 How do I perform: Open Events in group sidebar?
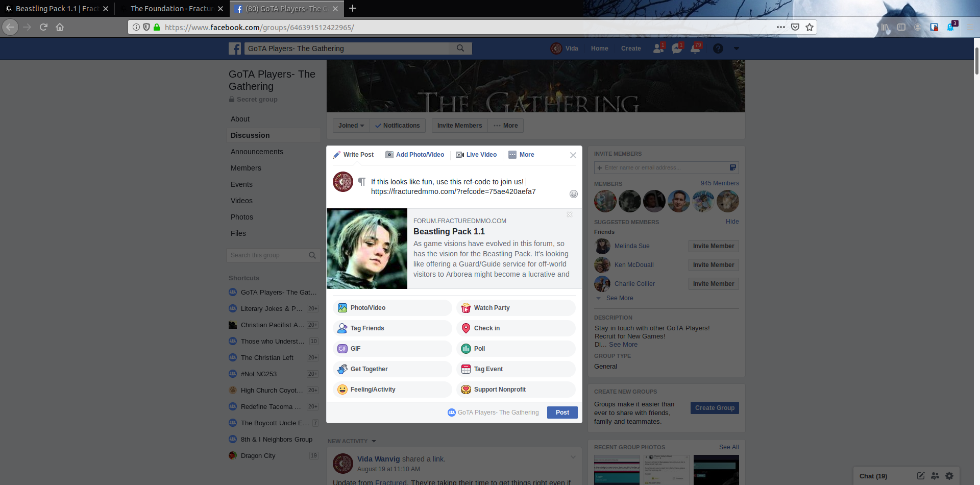(241, 184)
